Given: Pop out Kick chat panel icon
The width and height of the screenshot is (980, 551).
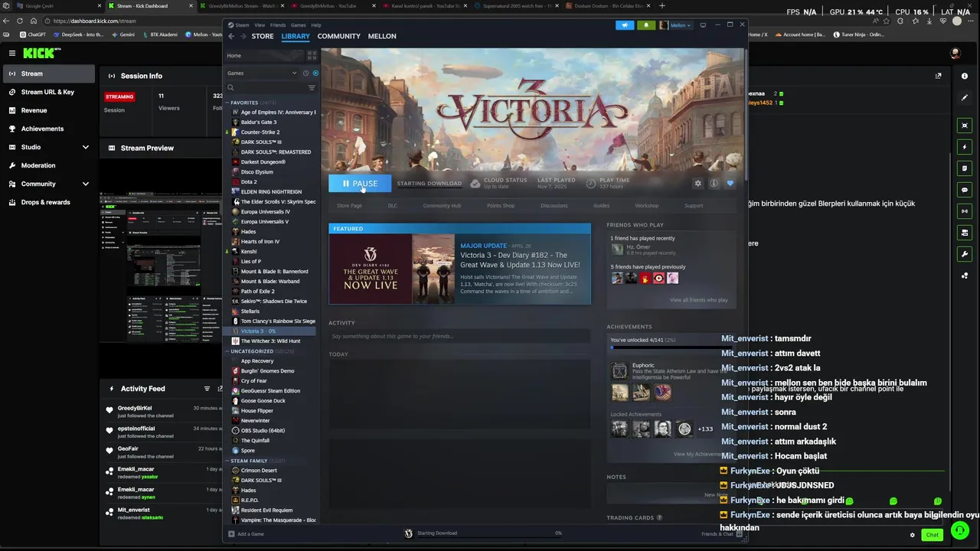Looking at the screenshot, I should click(x=939, y=76).
